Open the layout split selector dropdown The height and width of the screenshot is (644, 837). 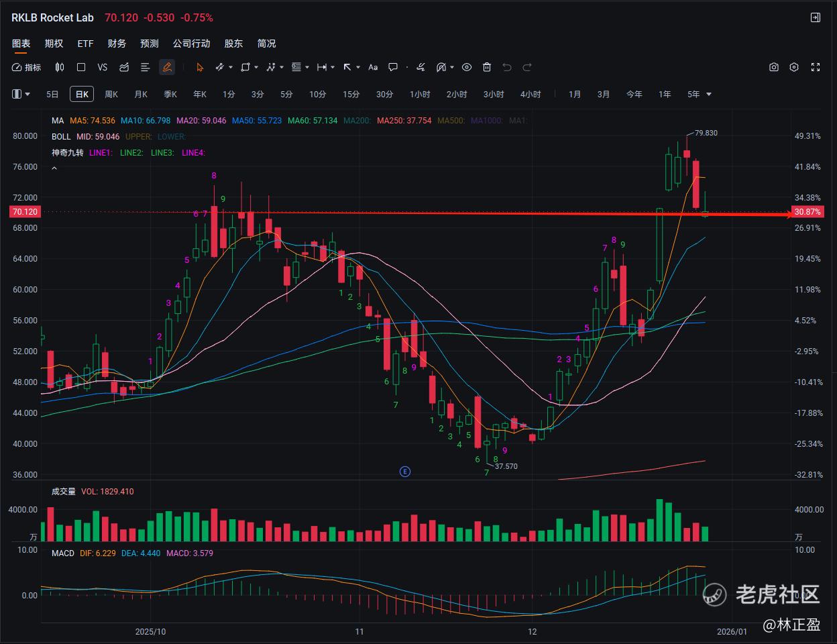tap(21, 94)
